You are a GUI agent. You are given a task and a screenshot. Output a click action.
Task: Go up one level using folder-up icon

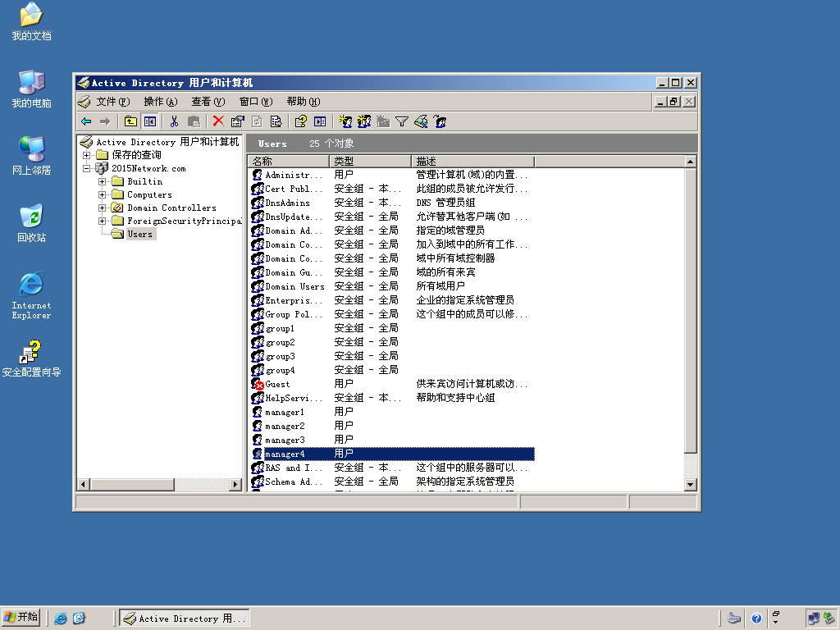click(130, 121)
